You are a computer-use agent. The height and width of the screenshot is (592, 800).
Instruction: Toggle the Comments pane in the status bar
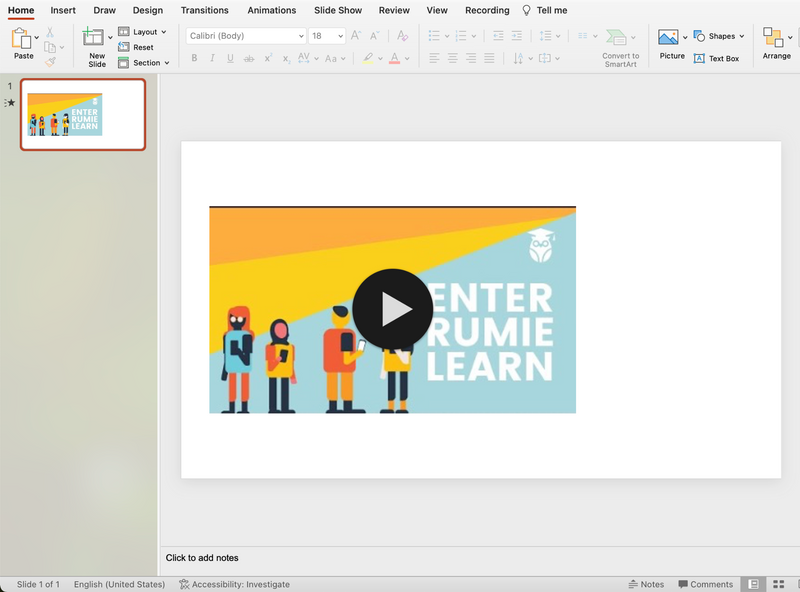[x=706, y=584]
